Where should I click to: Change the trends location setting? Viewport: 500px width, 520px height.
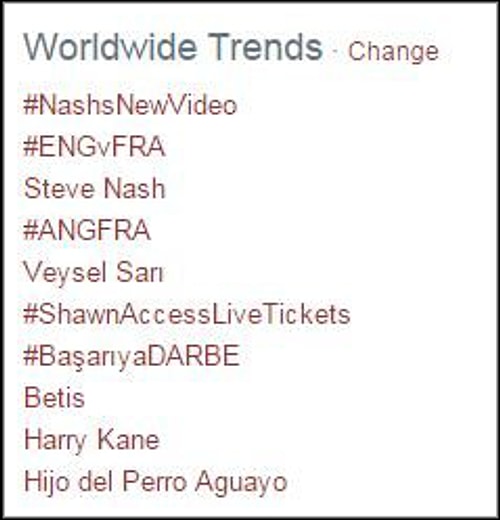(x=393, y=52)
